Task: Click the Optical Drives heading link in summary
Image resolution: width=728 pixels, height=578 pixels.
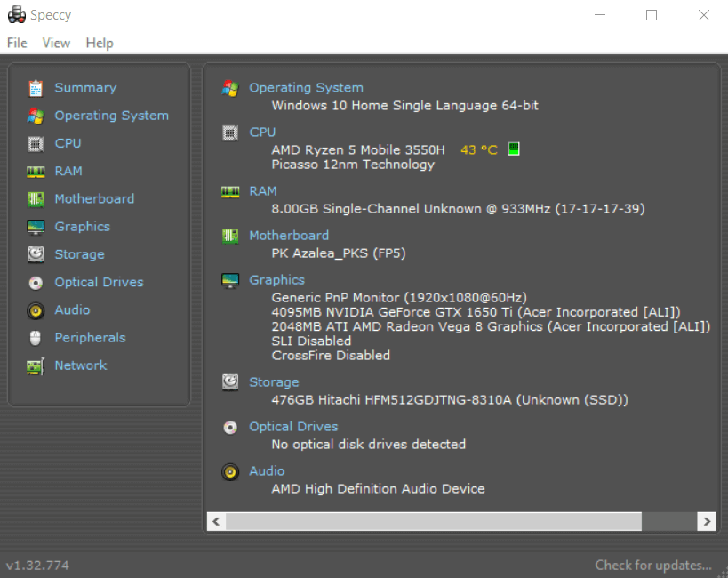Action: 293,427
